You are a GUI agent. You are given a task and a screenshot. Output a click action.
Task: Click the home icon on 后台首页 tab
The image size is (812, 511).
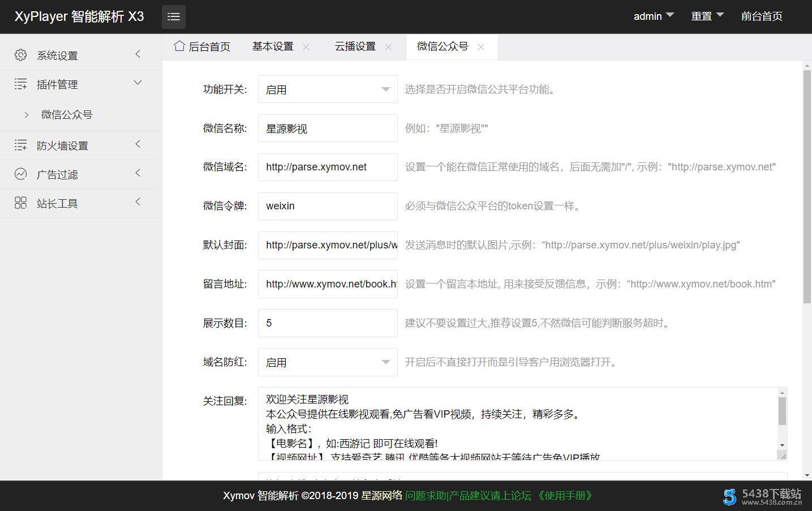[x=179, y=46]
